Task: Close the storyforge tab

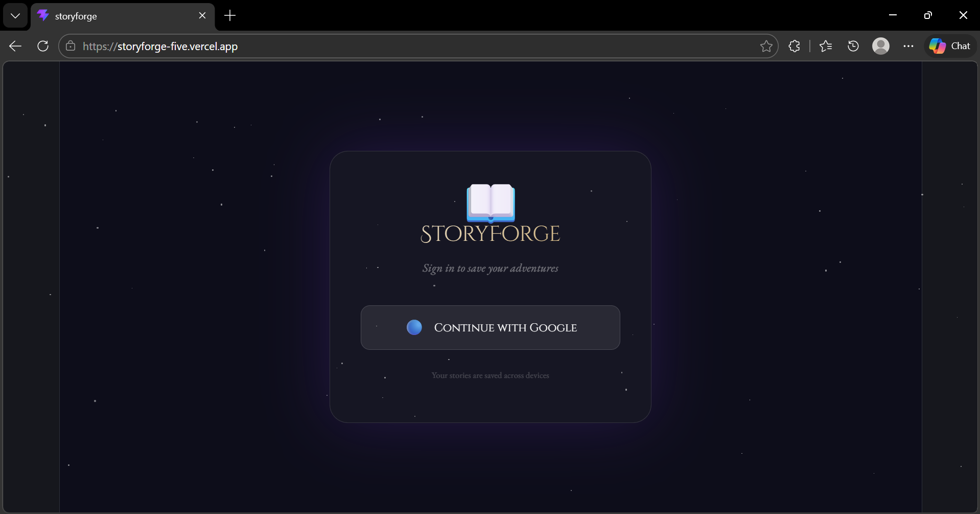Action: click(202, 15)
